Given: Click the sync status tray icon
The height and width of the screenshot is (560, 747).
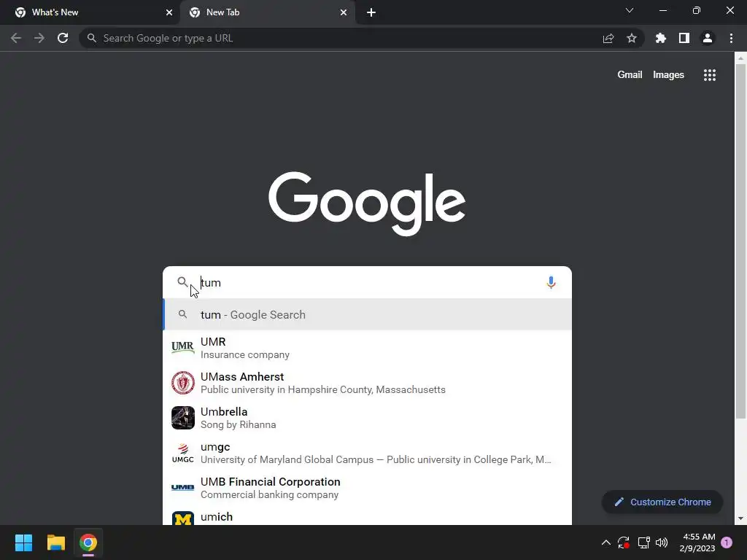Looking at the screenshot, I should (624, 542).
